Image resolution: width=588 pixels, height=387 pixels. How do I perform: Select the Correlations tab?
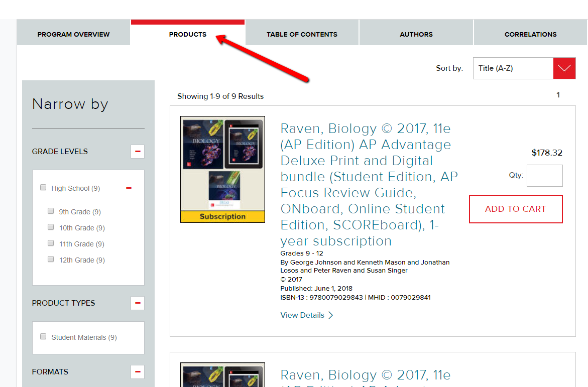pyautogui.click(x=530, y=34)
